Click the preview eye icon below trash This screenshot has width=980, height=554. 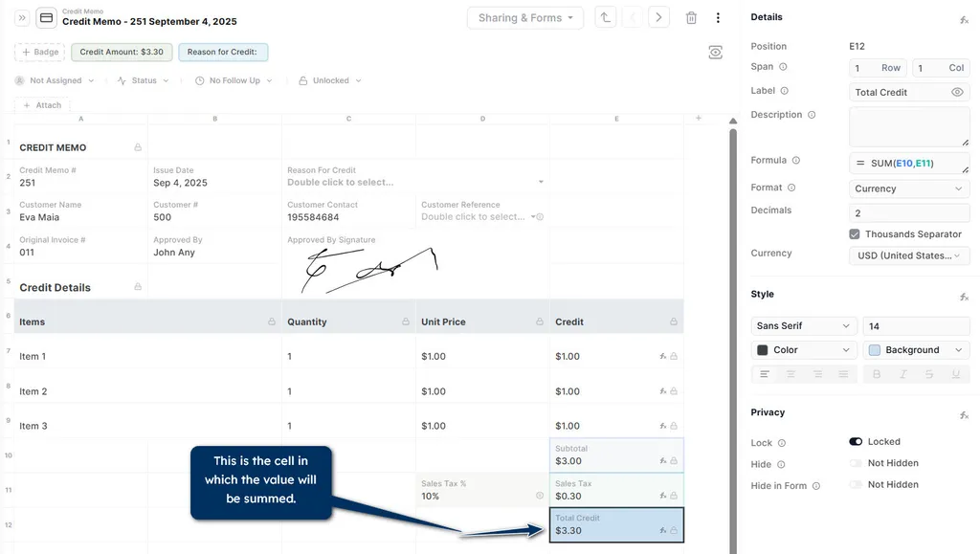[715, 53]
